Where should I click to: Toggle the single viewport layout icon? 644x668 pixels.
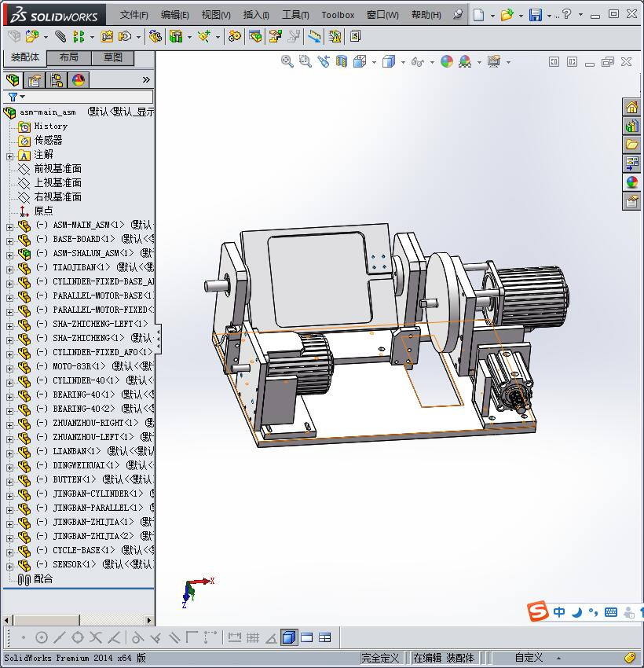point(306,637)
